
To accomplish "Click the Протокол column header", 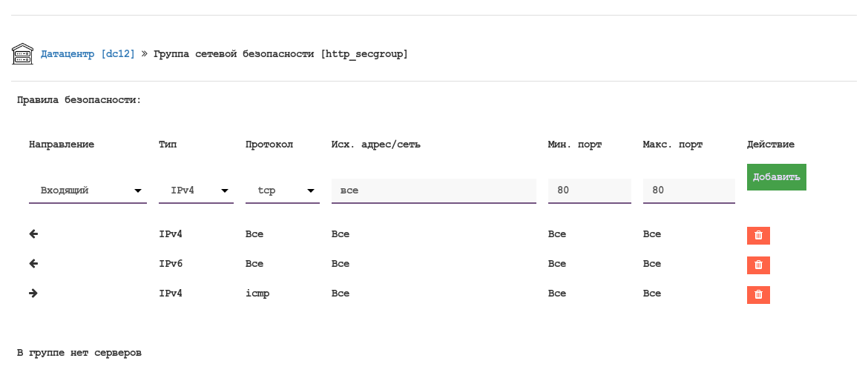I will pyautogui.click(x=269, y=145).
